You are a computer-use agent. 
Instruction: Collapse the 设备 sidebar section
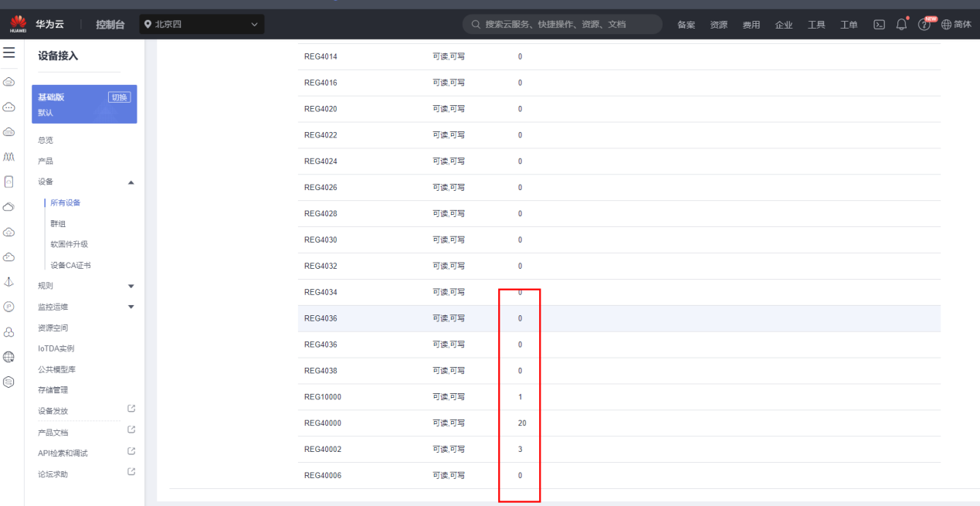(131, 182)
